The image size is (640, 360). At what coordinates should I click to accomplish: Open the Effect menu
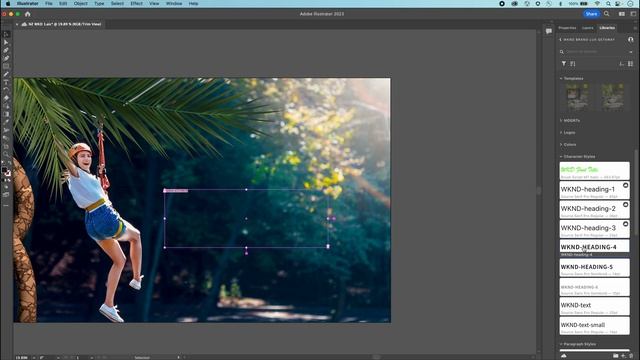coord(136,3)
